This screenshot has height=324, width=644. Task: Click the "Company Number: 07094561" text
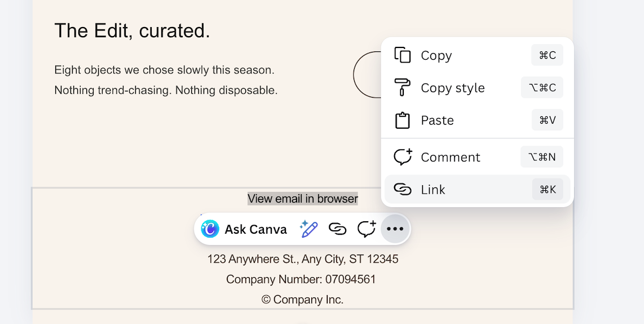[301, 279]
